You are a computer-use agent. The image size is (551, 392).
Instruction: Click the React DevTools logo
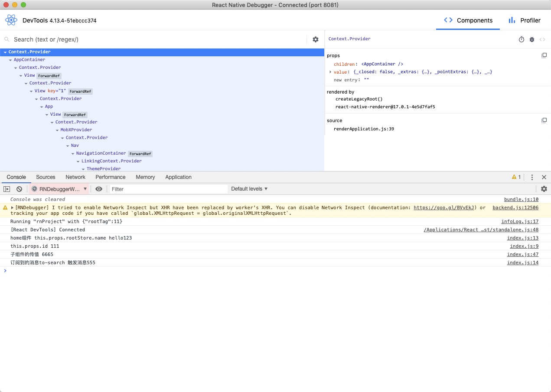pyautogui.click(x=11, y=20)
